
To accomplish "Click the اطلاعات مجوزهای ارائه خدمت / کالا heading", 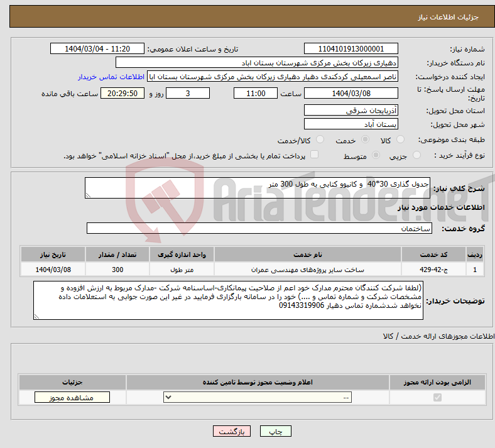I will [x=438, y=336].
